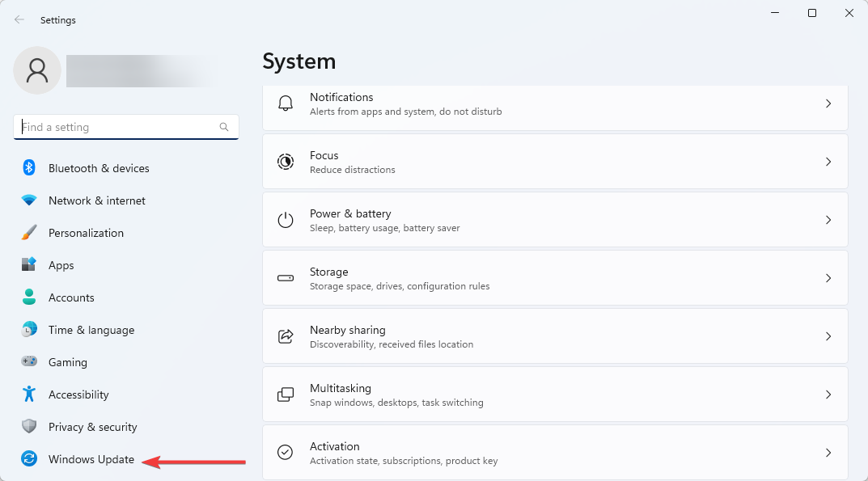Expand the Power & battery row chevron
Screen dimensions: 868x481
point(828,220)
